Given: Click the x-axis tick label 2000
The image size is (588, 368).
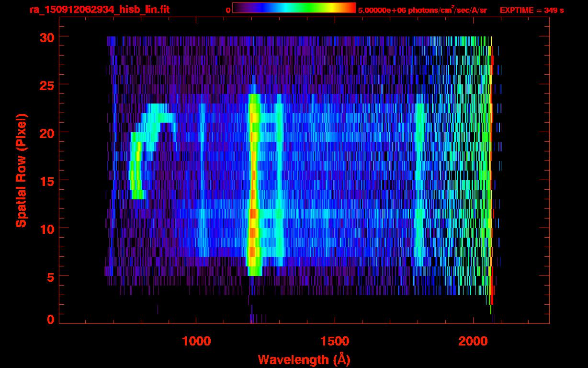Looking at the screenshot, I should (x=473, y=341).
